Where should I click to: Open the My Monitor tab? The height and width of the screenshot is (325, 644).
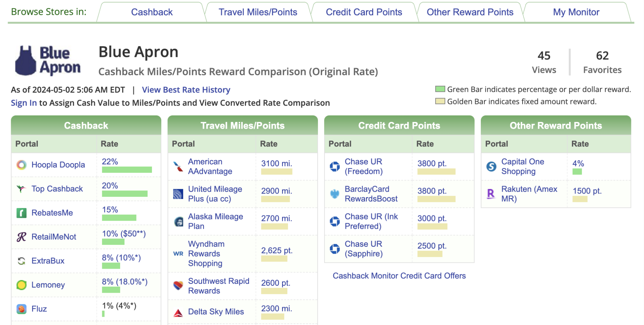[x=576, y=12]
